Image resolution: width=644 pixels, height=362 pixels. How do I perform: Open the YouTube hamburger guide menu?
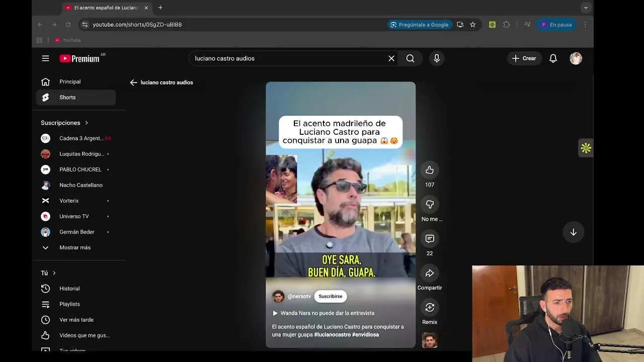point(45,58)
